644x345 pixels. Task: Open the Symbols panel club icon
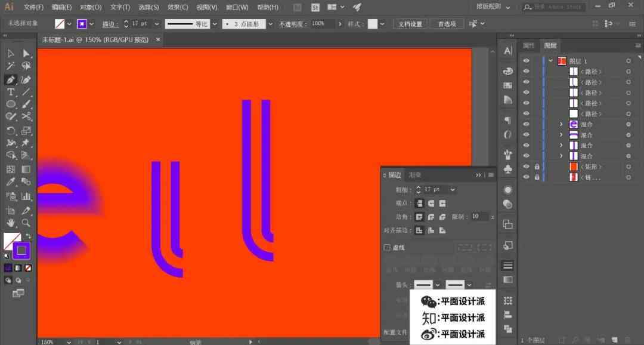(x=507, y=169)
